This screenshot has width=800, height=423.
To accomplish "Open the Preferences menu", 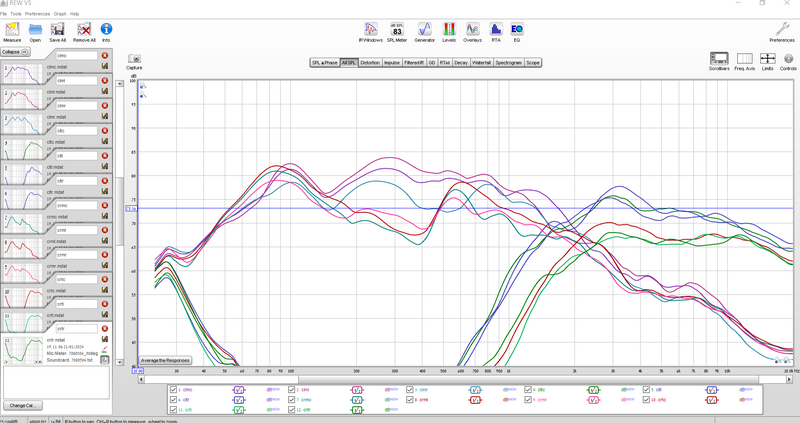I will pyautogui.click(x=37, y=14).
